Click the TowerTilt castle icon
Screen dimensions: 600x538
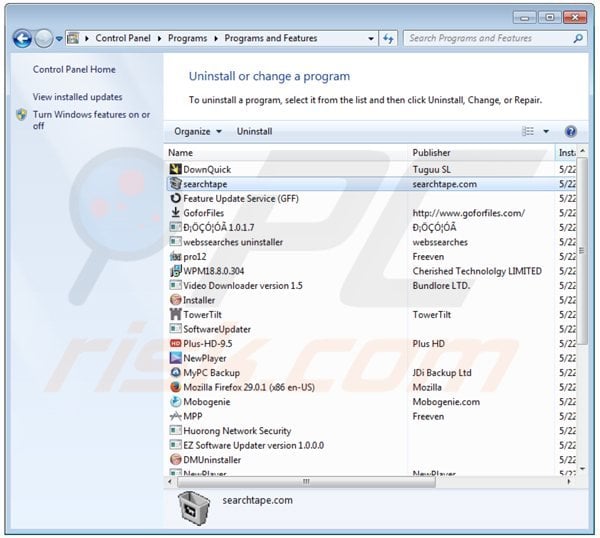tap(175, 315)
